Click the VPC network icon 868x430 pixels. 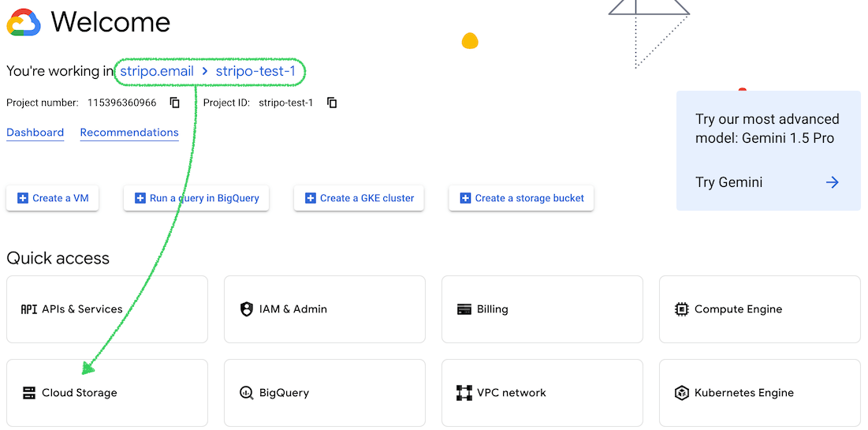point(464,393)
